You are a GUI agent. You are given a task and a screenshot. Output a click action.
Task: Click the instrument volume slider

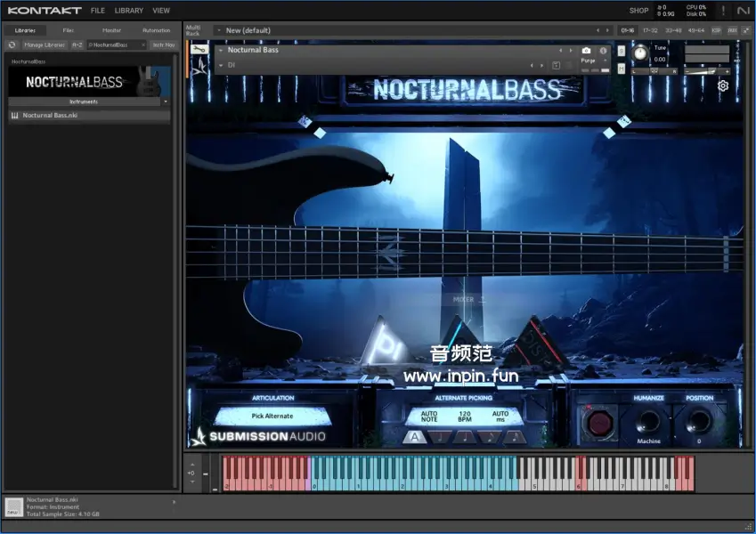coord(706,71)
